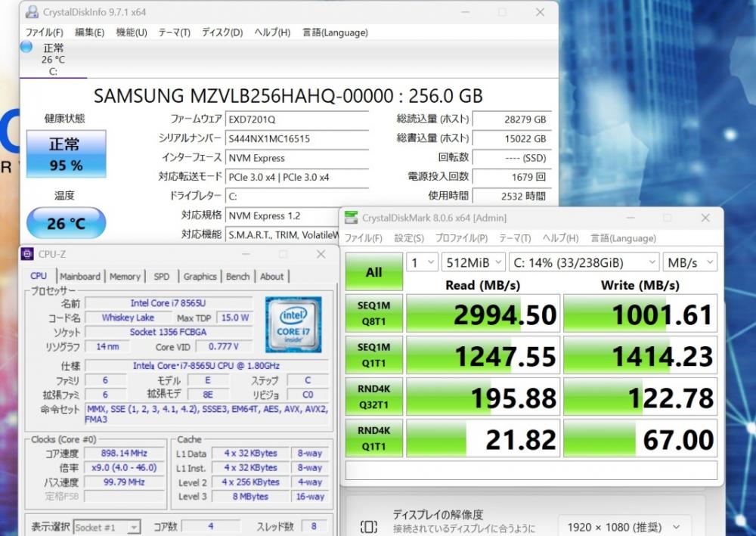Click the All benchmark button
The height and width of the screenshot is (536, 756).
coord(373,271)
